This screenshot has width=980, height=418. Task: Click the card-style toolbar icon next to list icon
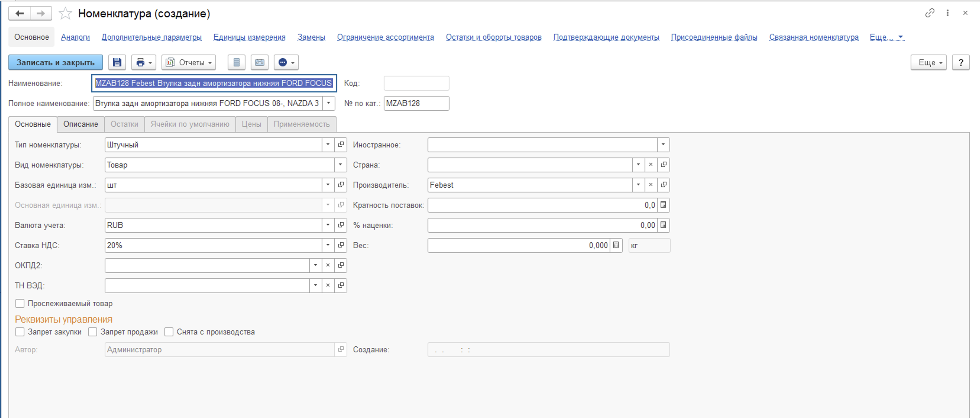click(259, 62)
